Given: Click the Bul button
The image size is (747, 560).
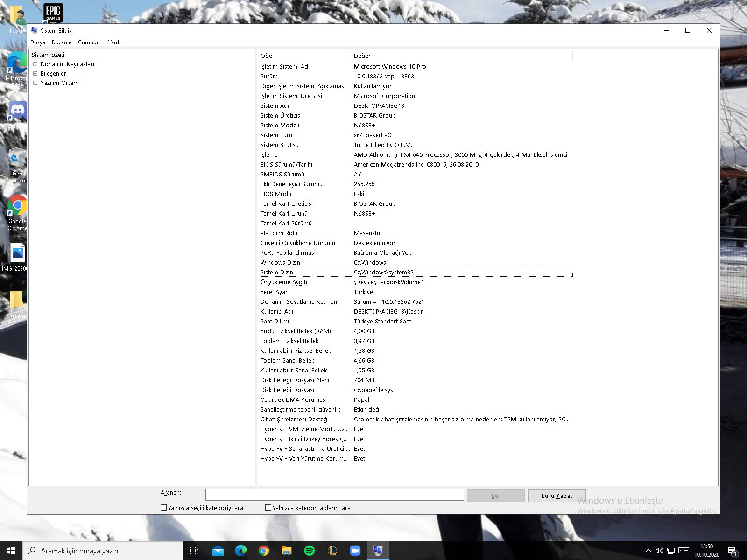Looking at the screenshot, I should point(495,496).
